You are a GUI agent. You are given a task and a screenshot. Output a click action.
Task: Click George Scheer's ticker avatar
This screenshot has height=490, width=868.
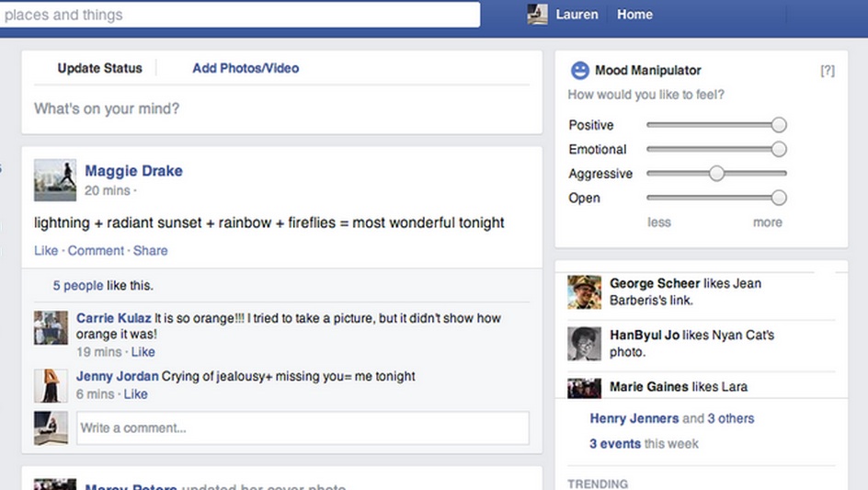[x=584, y=291]
